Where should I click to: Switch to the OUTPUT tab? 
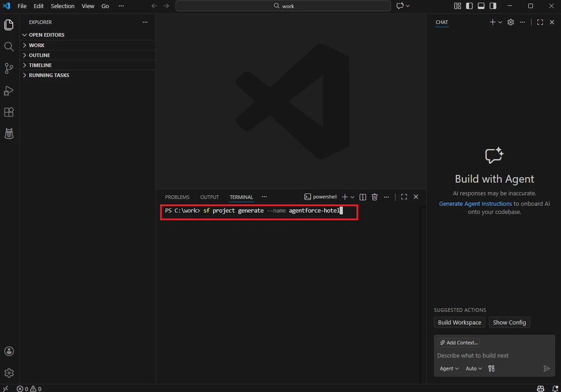point(209,197)
